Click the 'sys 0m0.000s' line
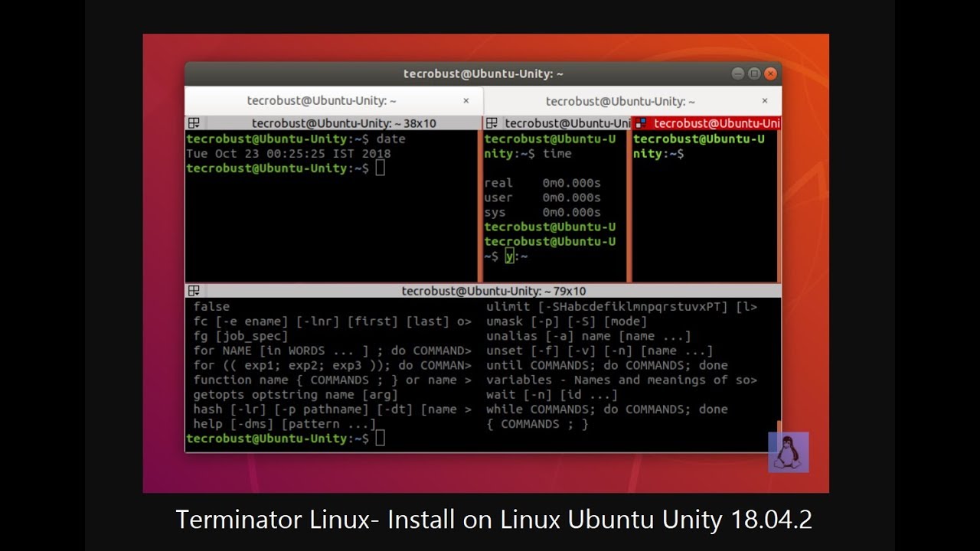This screenshot has width=980, height=551. point(543,212)
